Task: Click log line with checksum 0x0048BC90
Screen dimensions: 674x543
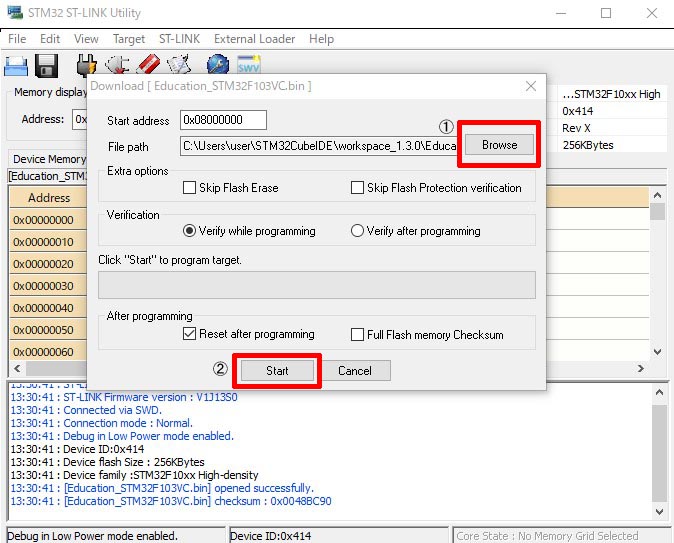Action: 171,501
